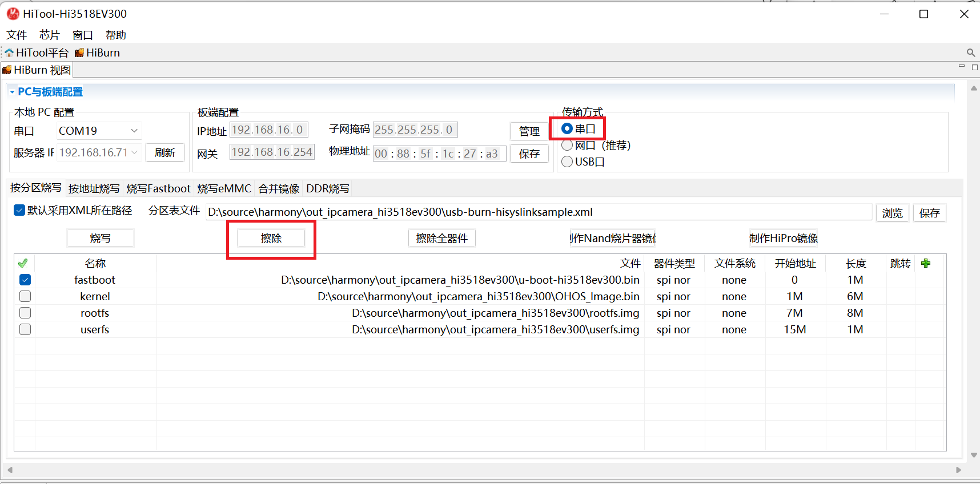The image size is (980, 484).
Task: Click the search magnifier icon
Action: 970,53
